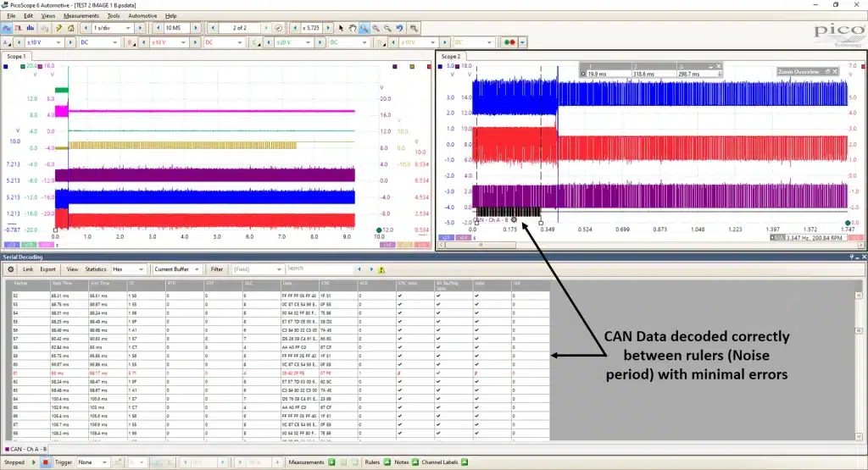Image resolution: width=868 pixels, height=470 pixels.
Task: Open the timebase 1 s/div dropdown
Action: (x=128, y=28)
